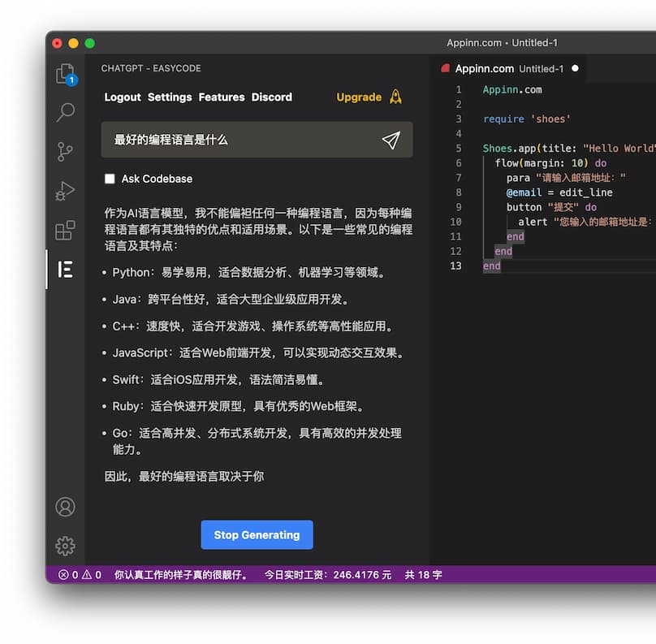
Task: Click the rocket icon beside Upgrade
Action: click(395, 97)
